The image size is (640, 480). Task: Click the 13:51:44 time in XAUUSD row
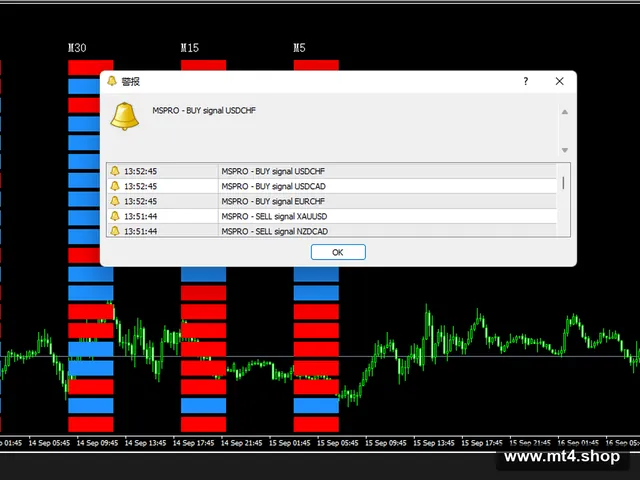point(140,217)
